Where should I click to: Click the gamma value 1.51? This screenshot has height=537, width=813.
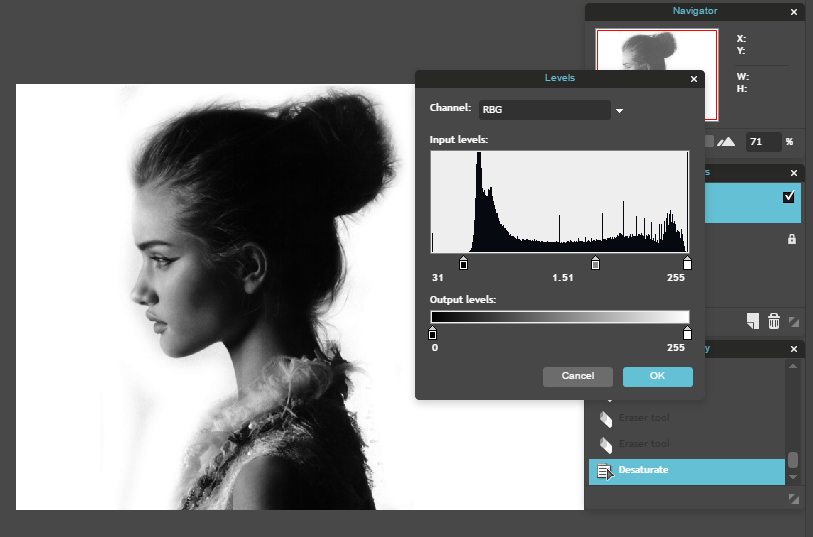(563, 278)
